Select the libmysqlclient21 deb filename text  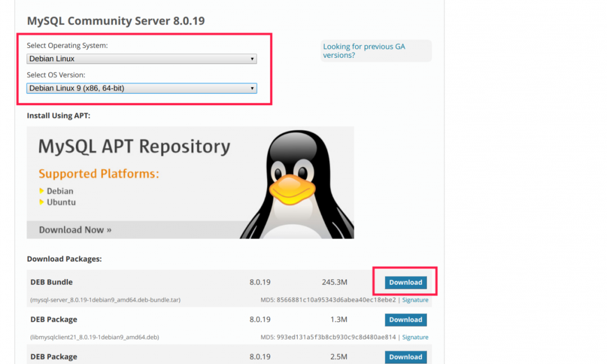pos(95,337)
